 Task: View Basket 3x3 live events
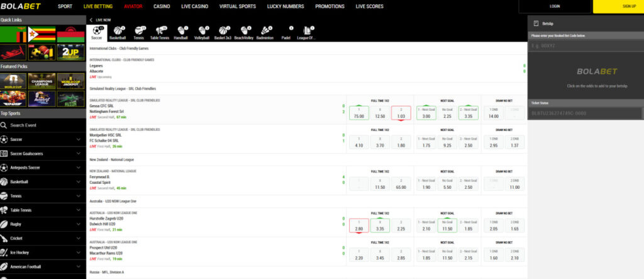223,33
